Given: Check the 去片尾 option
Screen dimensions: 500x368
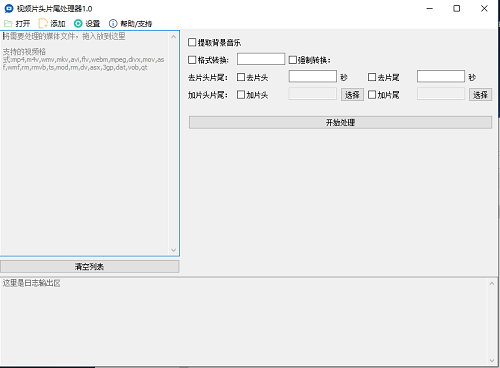Looking at the screenshot, I should click(372, 77).
